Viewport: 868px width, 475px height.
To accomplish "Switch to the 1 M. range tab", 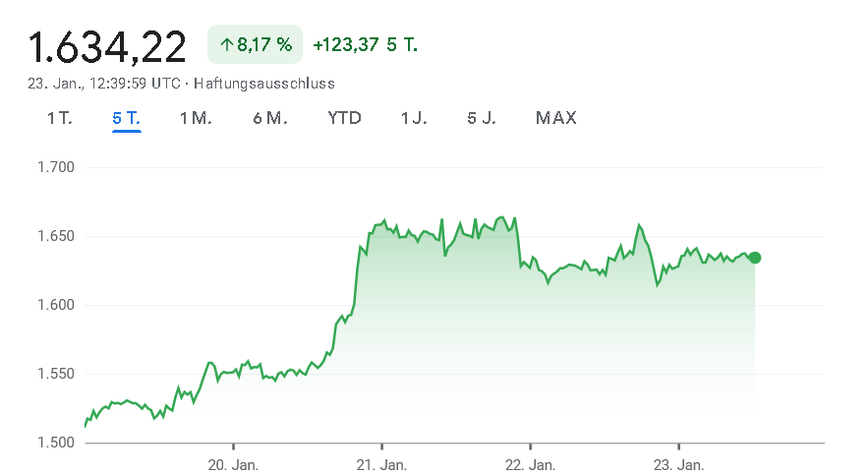I will pos(196,118).
